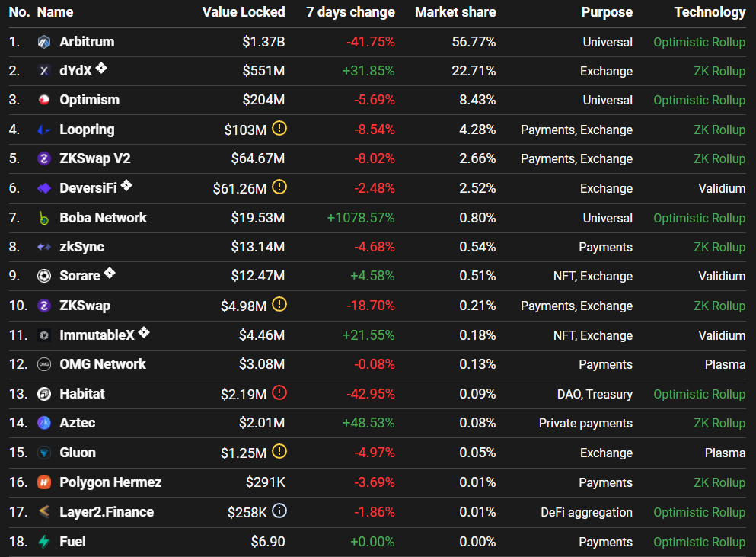
Task: Sort the table by Value Locked
Action: point(243,12)
